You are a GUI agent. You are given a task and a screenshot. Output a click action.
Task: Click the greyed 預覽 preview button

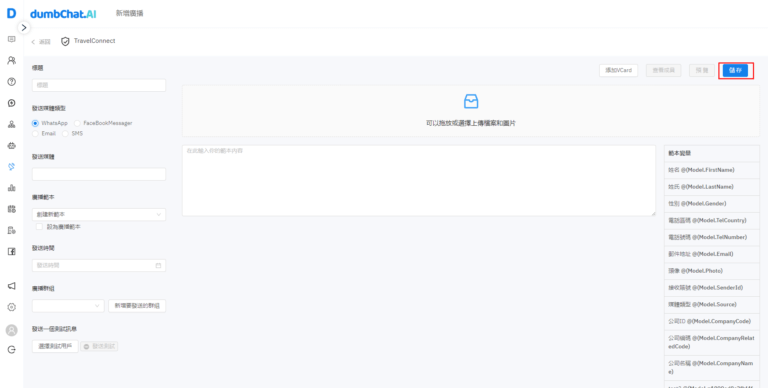point(702,71)
